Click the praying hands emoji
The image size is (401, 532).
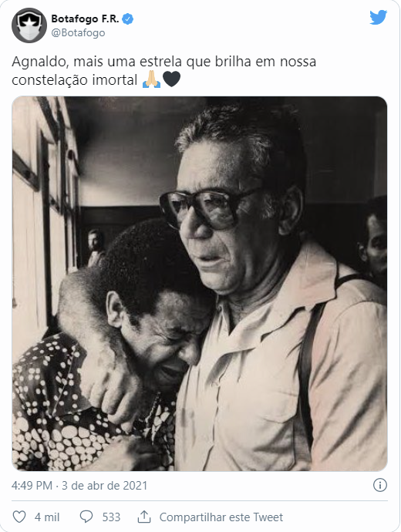(151, 79)
